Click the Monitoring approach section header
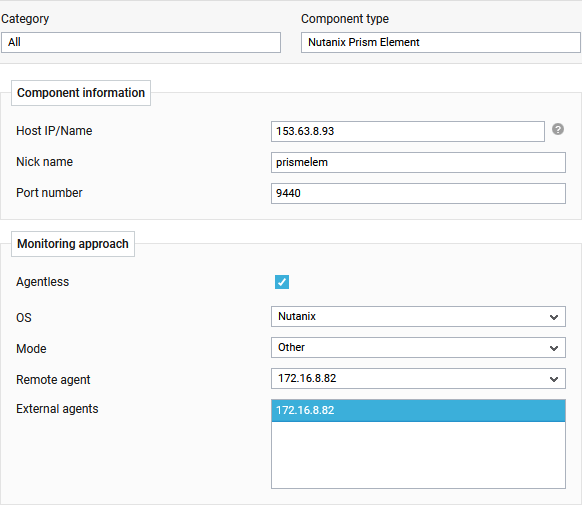This screenshot has width=582, height=505. click(x=73, y=244)
